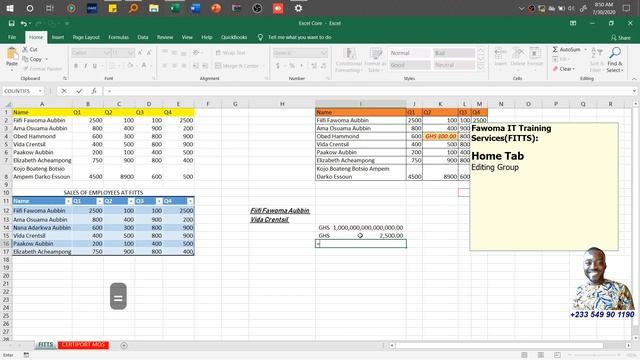Click the Sort & Filter icon
This screenshot has width=640, height=360.
click(597, 53)
